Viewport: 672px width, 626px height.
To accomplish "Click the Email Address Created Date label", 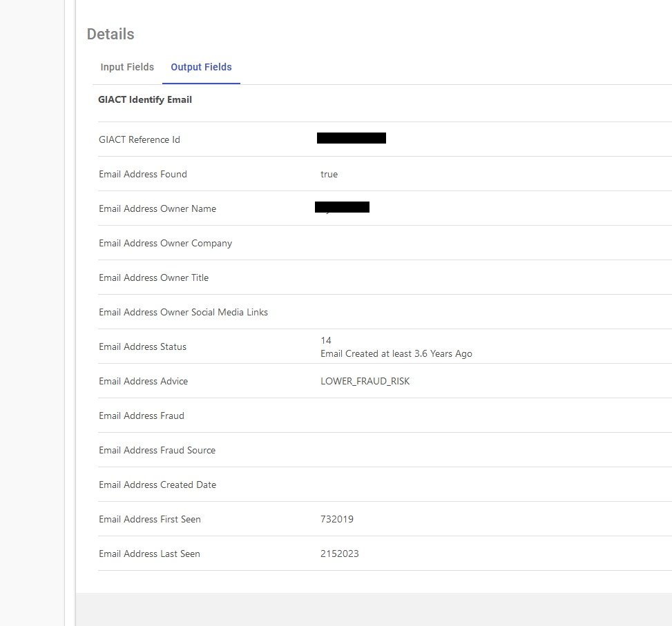I will [x=157, y=485].
